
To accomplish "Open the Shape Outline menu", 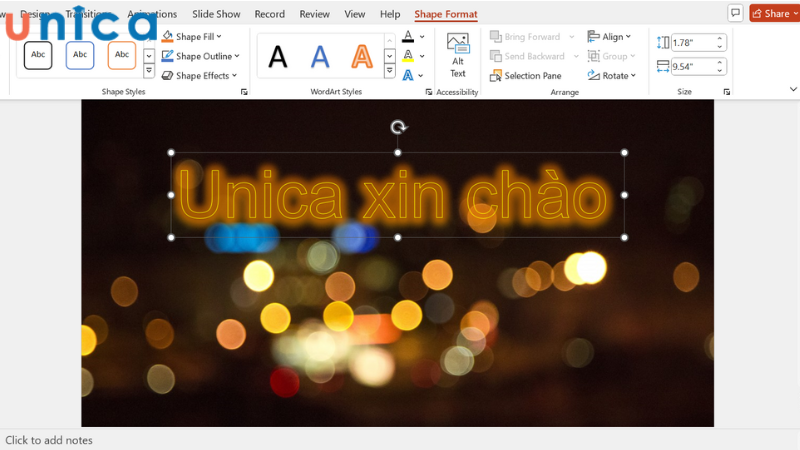I will click(x=200, y=56).
